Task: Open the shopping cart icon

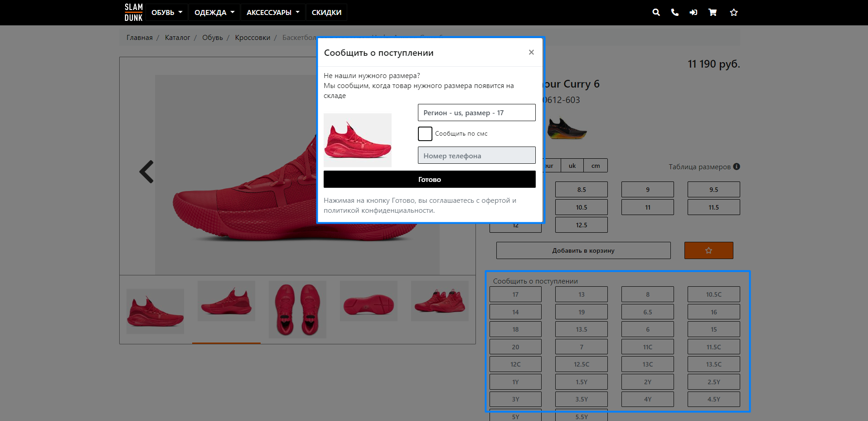Action: (713, 12)
